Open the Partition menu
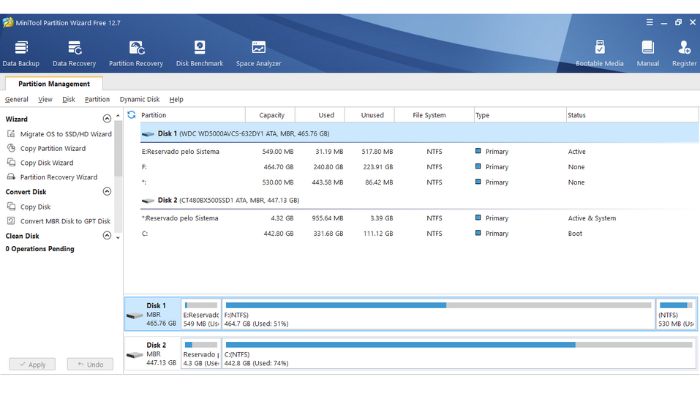The image size is (700, 400). point(97,99)
